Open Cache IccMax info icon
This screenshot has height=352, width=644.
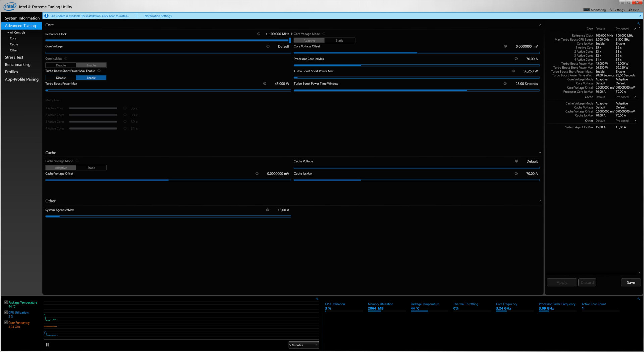[516, 174]
